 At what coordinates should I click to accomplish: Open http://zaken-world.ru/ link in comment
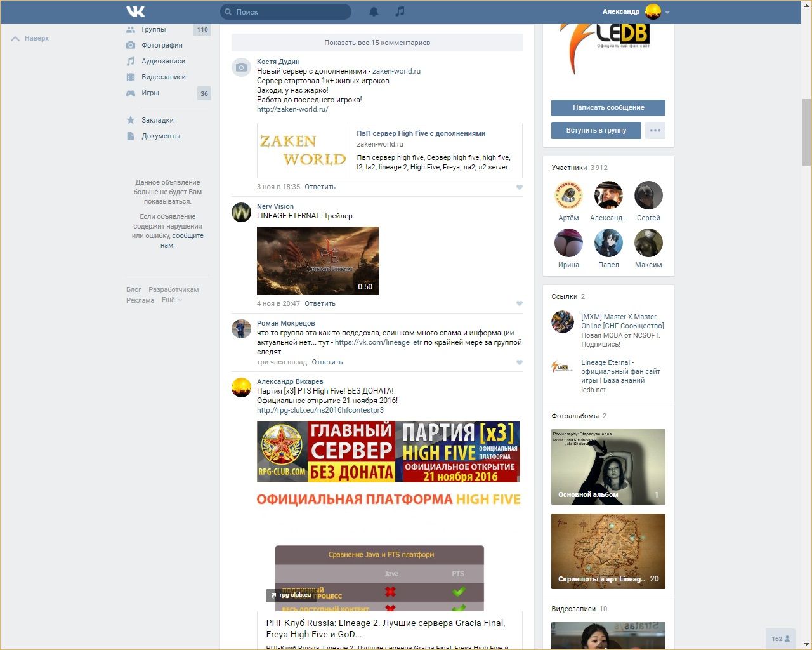[292, 109]
